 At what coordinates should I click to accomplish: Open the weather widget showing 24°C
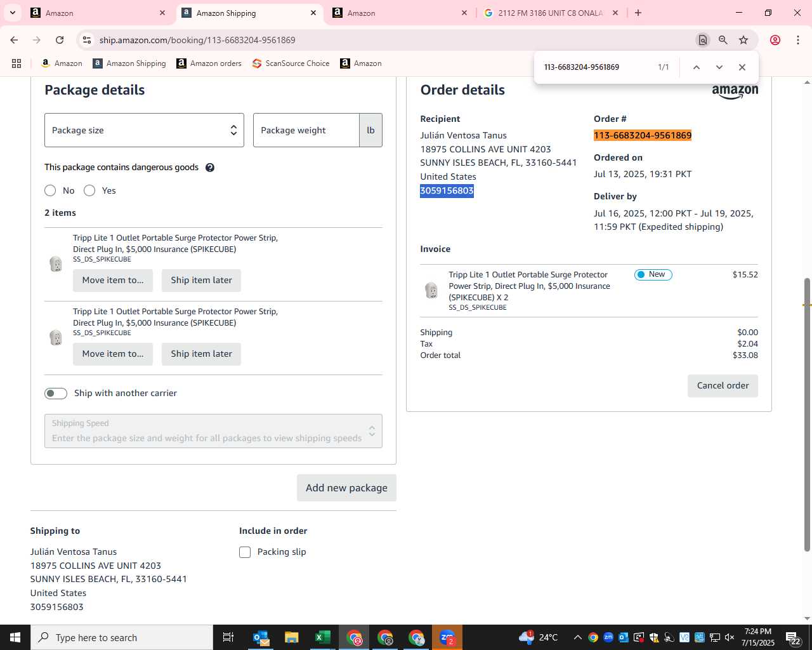539,637
